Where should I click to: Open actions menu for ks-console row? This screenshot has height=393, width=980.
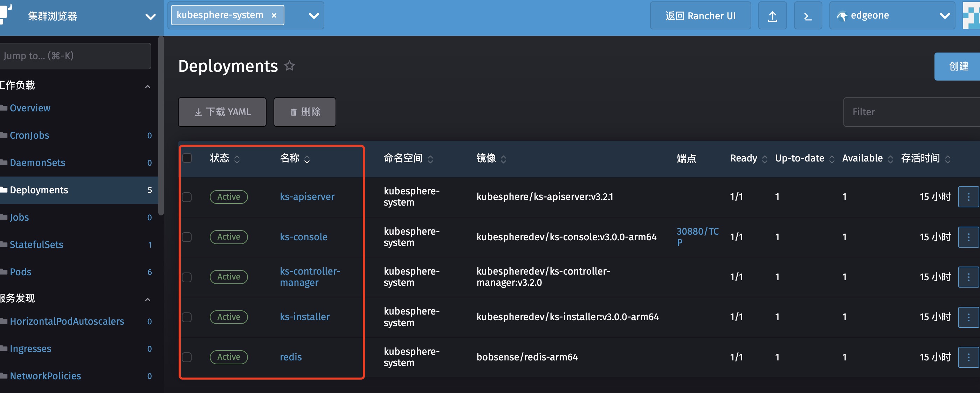point(968,237)
